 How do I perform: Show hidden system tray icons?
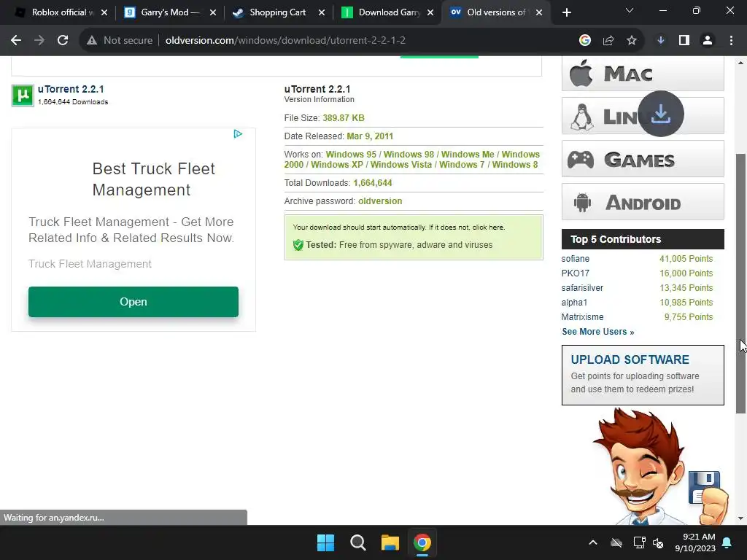(x=592, y=542)
